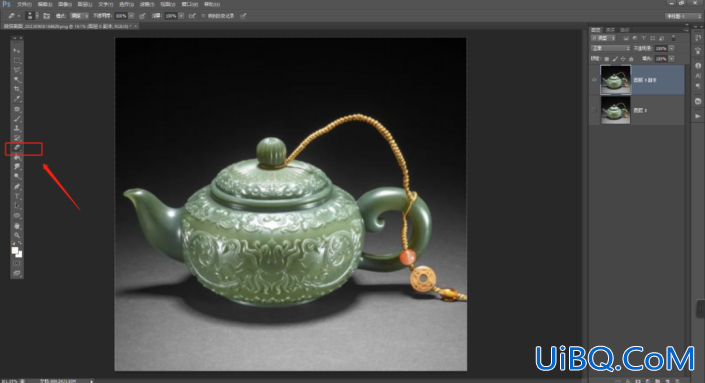Open the Layer menu
The height and width of the screenshot is (383, 705).
pos(85,4)
